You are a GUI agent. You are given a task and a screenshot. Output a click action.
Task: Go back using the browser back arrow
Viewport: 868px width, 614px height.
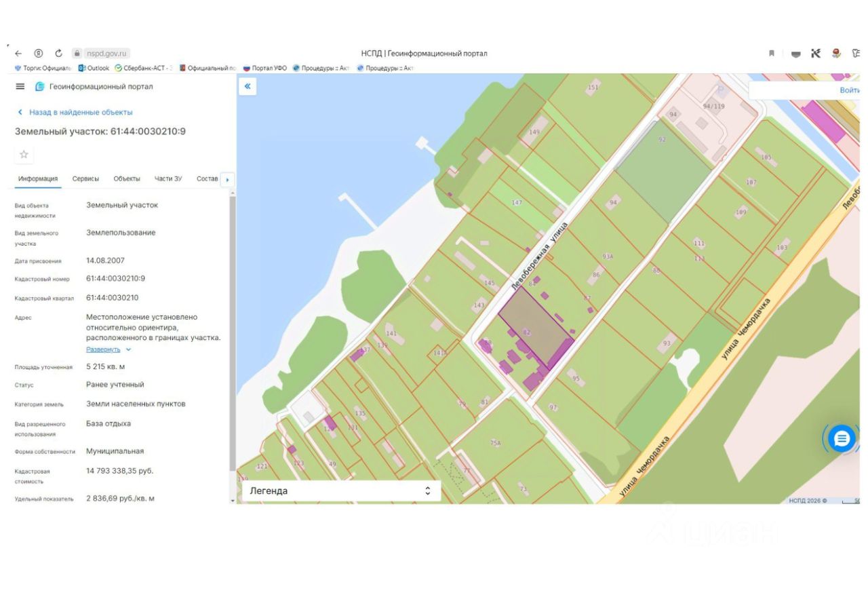(x=18, y=54)
